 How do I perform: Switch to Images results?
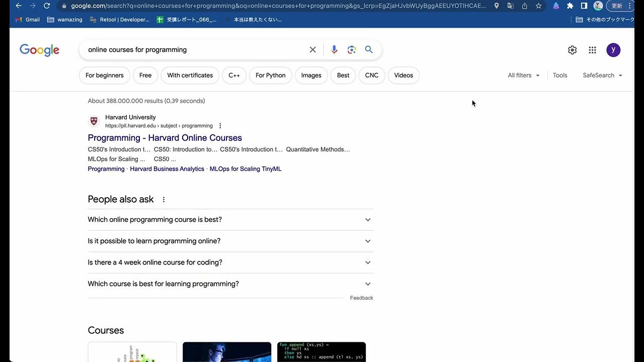(x=311, y=75)
